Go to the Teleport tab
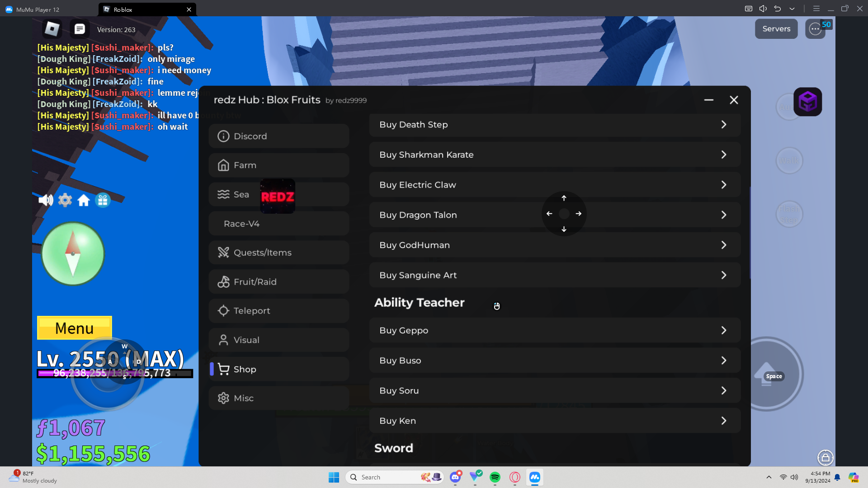 (x=279, y=311)
